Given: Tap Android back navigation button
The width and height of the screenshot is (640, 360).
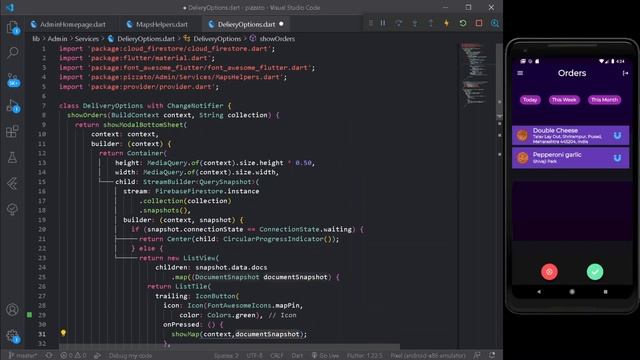Looking at the screenshot, I should coord(539,292).
